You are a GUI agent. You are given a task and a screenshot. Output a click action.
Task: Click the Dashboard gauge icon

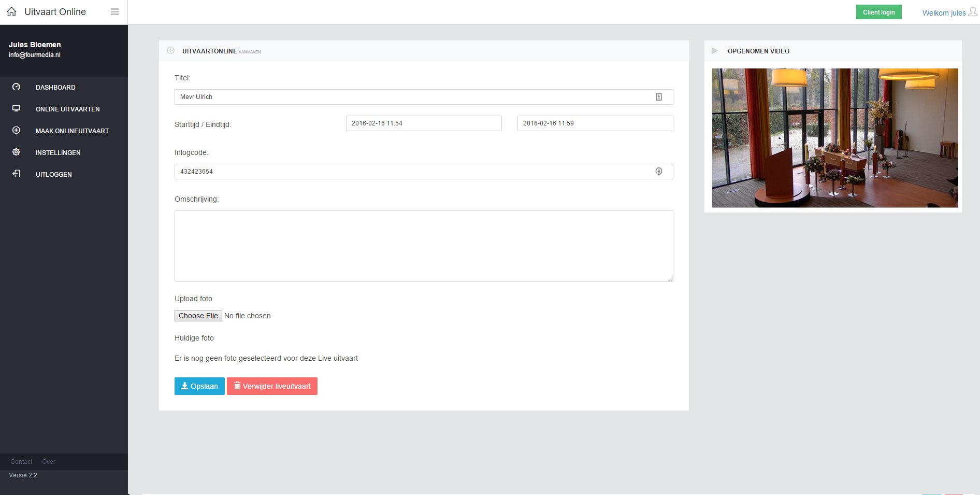pyautogui.click(x=17, y=87)
